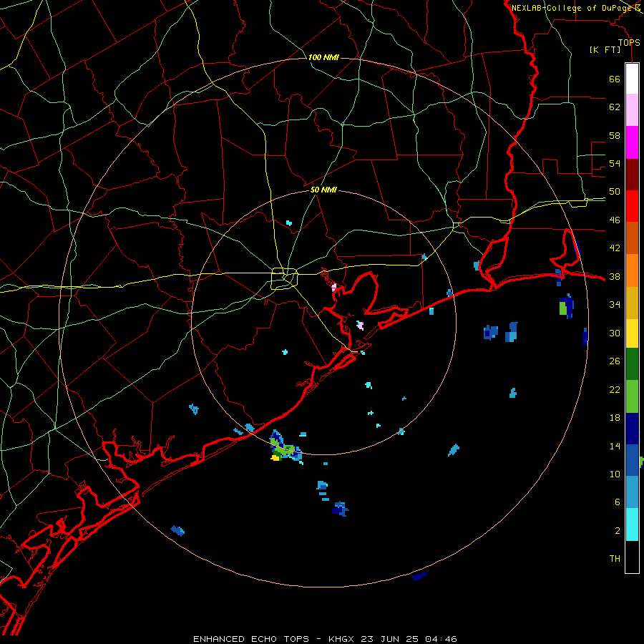Click the legend value '54'
Image resolution: width=644 pixels, height=644 pixels.
click(x=615, y=163)
